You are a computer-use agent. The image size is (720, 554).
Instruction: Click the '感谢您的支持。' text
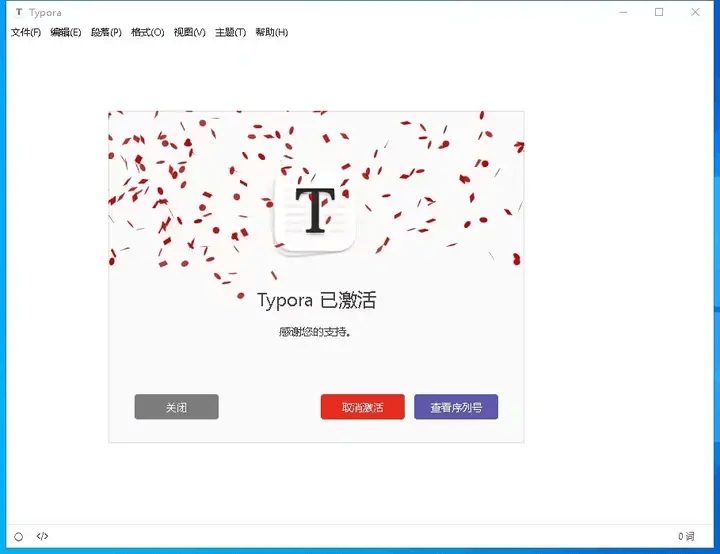pos(315,332)
